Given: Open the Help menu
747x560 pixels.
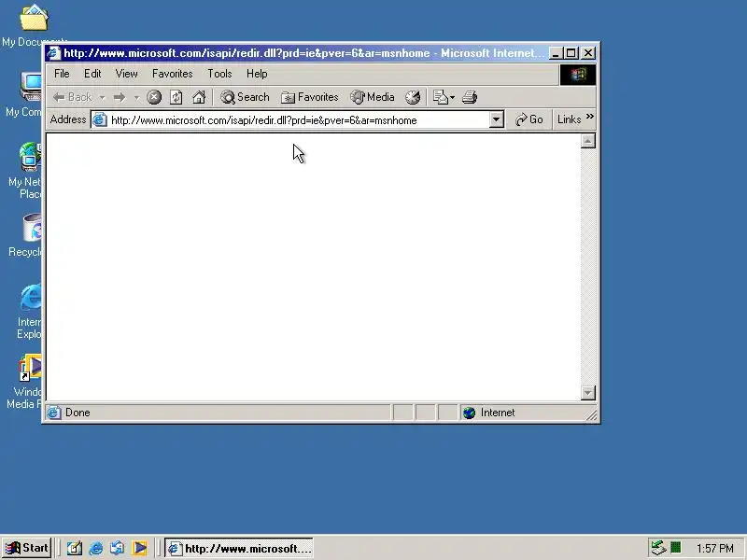Looking at the screenshot, I should [257, 74].
